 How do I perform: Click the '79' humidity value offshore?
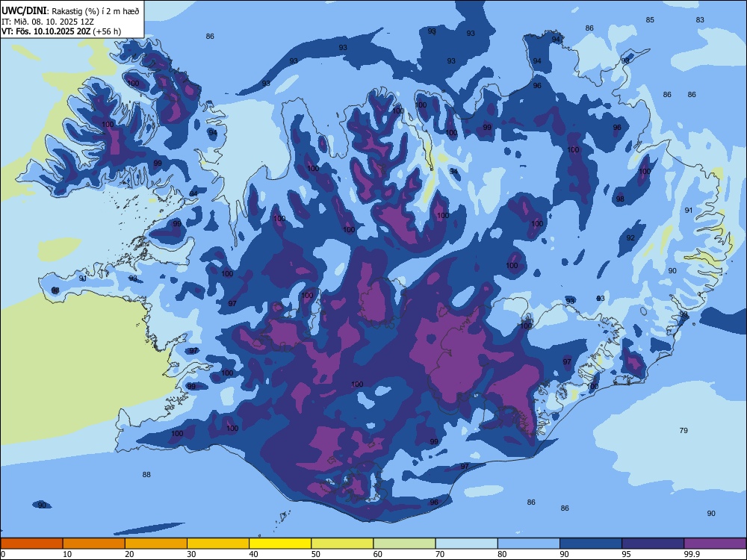point(684,431)
